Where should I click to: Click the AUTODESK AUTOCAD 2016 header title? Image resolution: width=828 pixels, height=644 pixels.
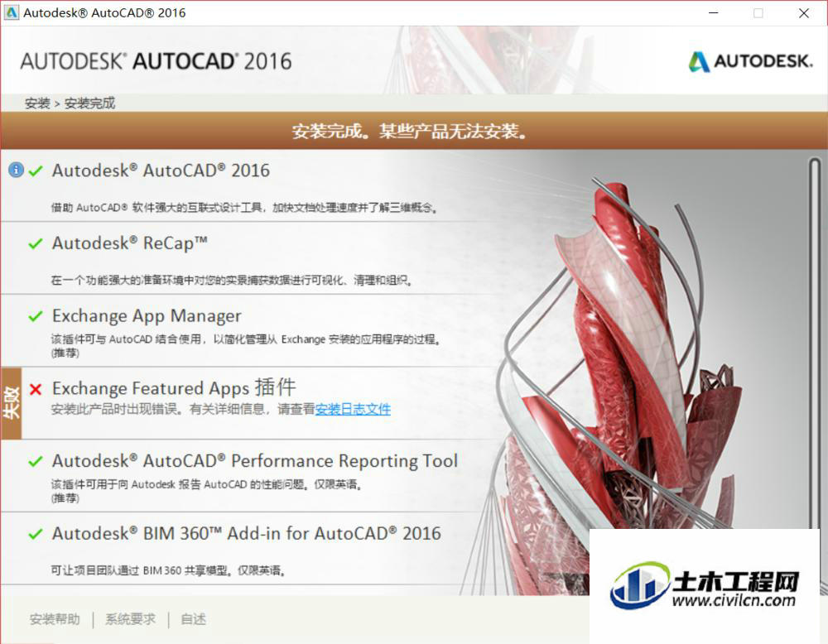pyautogui.click(x=156, y=61)
